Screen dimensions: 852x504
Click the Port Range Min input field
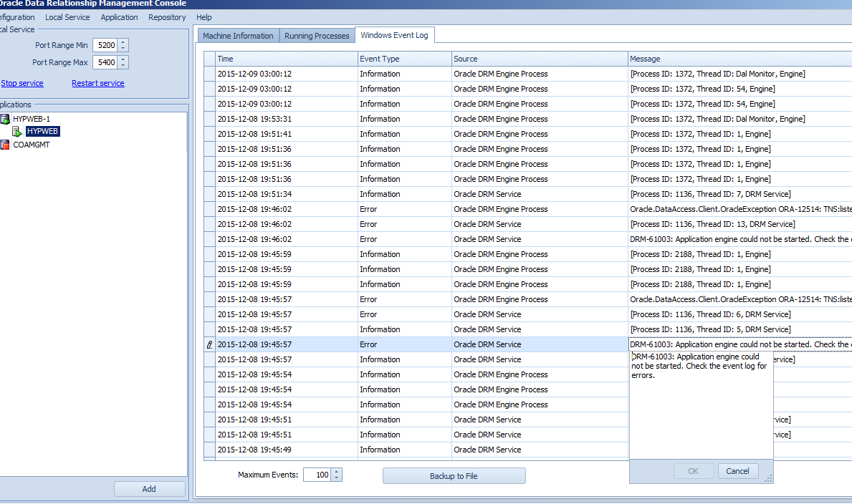click(x=105, y=45)
